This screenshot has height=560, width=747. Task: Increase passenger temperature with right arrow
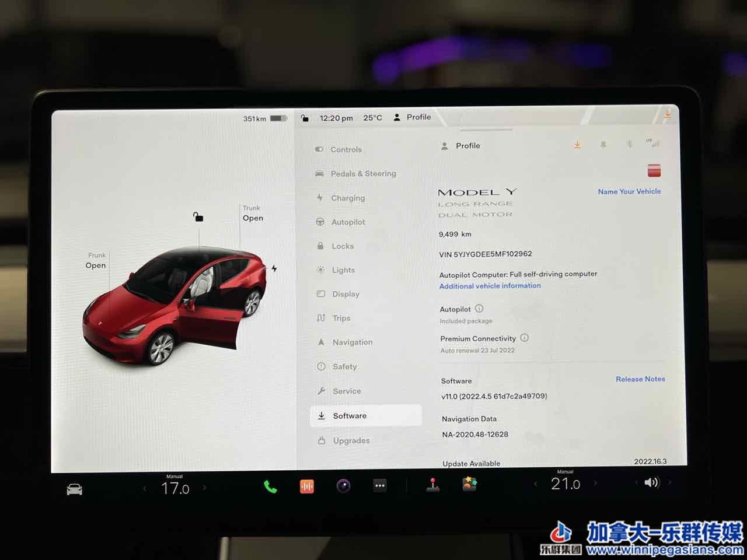(595, 483)
